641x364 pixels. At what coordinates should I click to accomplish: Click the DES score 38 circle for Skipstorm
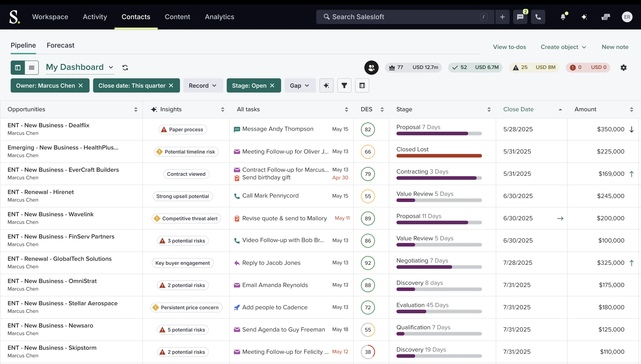pos(367,352)
